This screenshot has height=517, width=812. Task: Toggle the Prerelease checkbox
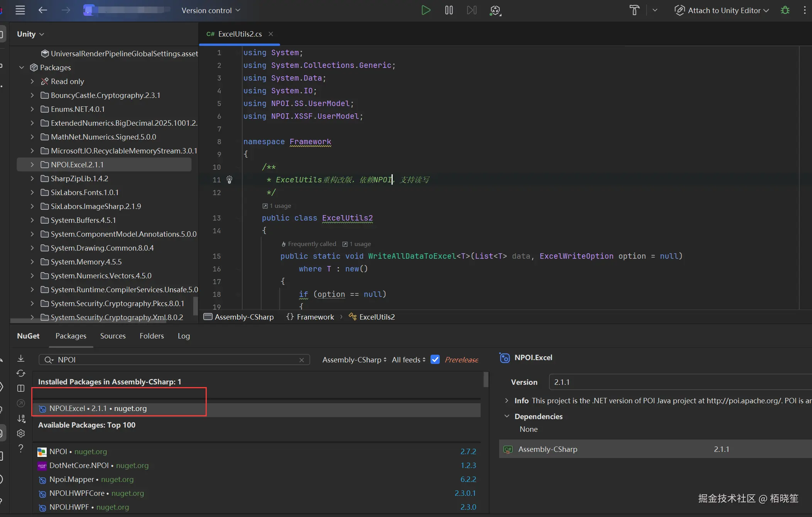click(x=435, y=360)
